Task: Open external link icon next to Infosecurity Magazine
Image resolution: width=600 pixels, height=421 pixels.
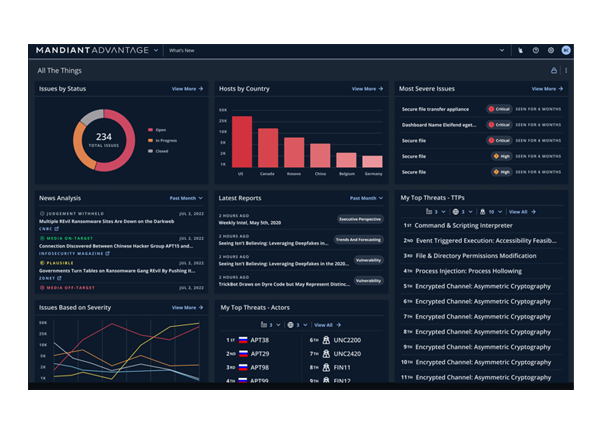Action: pyautogui.click(x=108, y=253)
